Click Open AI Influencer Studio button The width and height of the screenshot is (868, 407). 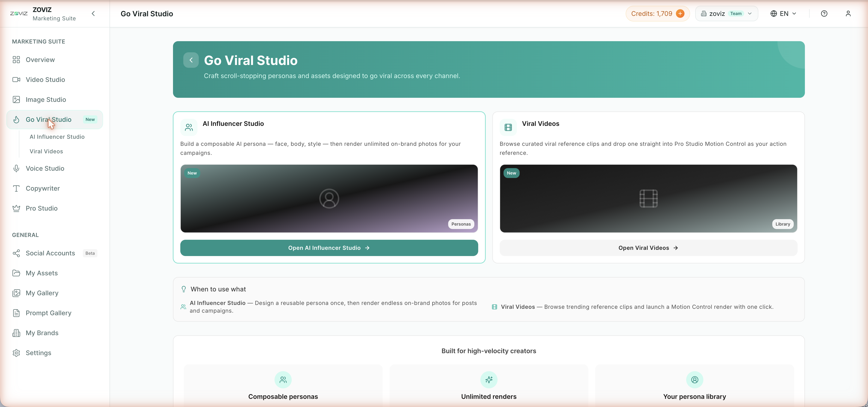(329, 248)
